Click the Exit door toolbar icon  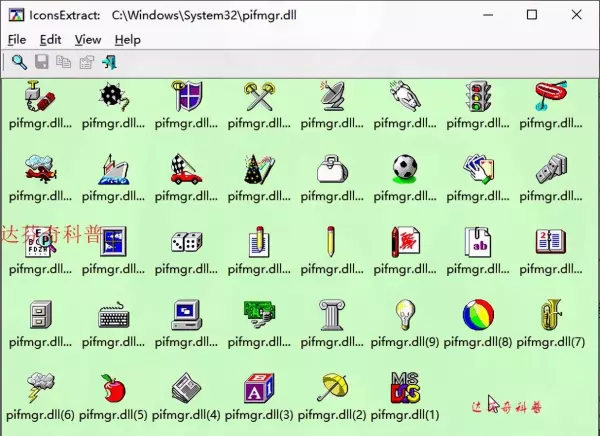coord(109,62)
